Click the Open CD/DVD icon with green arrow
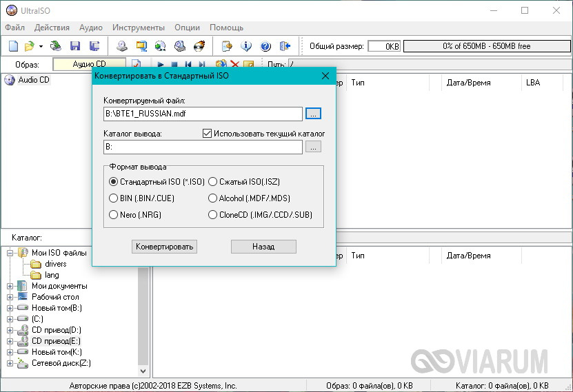573x392 pixels. pyautogui.click(x=56, y=46)
